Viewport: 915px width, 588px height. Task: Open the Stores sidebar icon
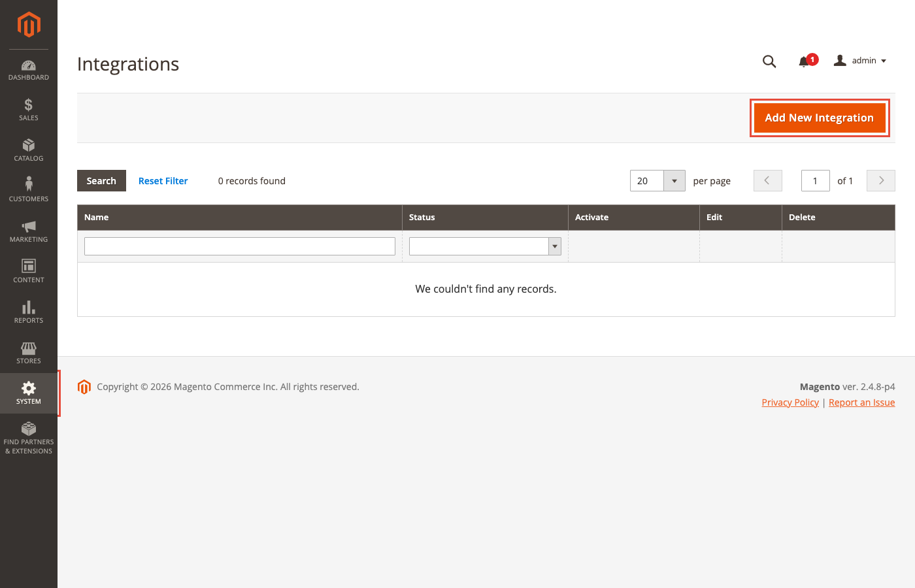(x=28, y=353)
